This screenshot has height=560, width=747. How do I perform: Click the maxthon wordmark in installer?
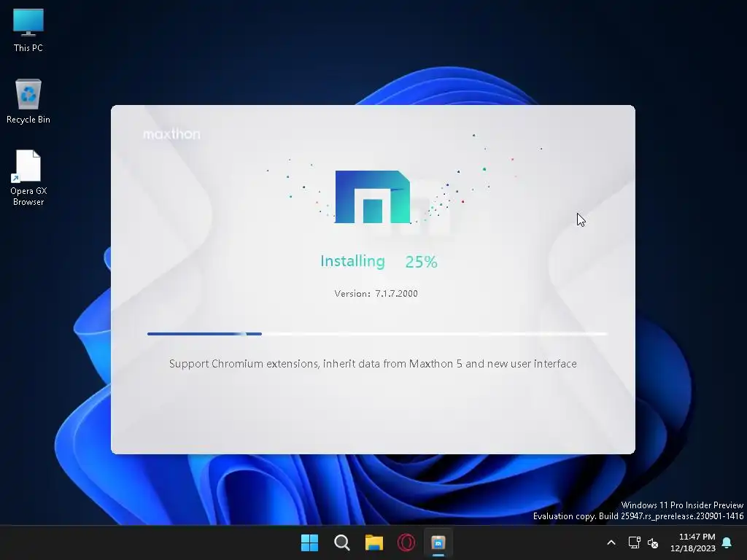click(x=171, y=134)
